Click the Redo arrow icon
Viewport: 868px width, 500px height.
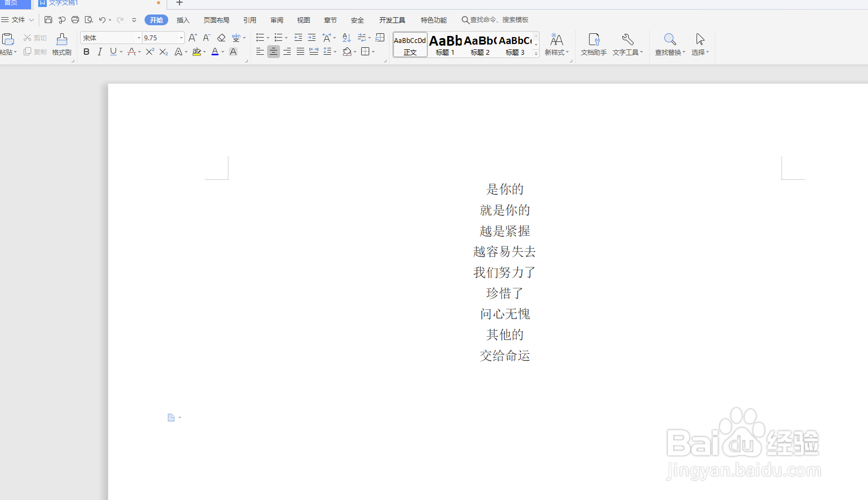tap(120, 20)
